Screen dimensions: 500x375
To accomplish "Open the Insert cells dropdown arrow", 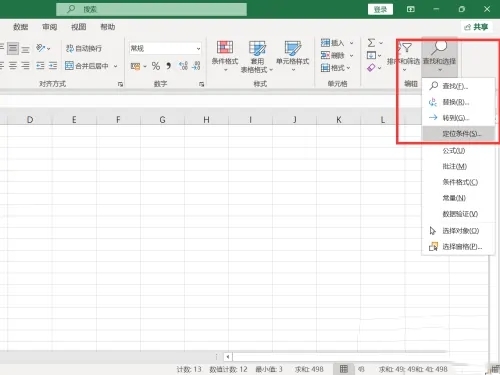I will (x=351, y=43).
